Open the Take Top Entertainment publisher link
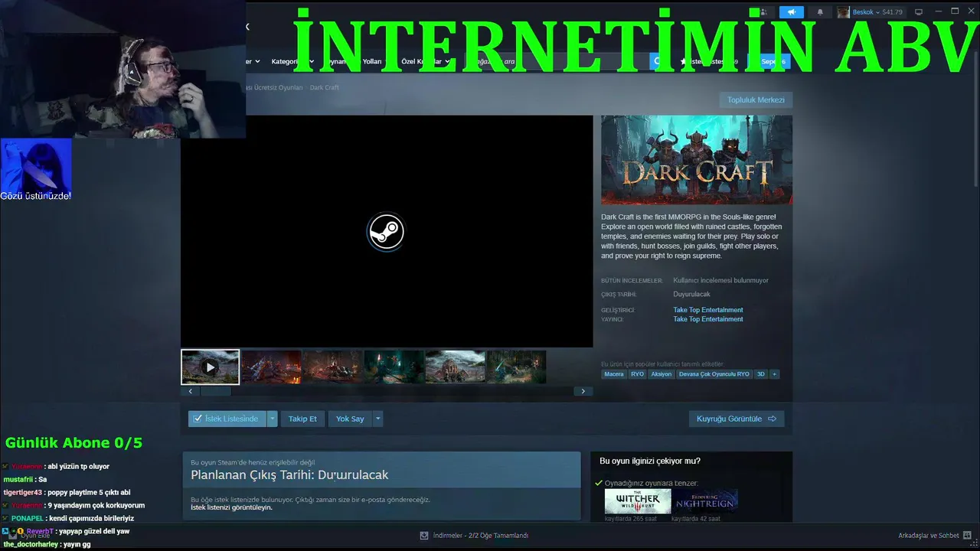The width and height of the screenshot is (980, 551). (x=708, y=319)
